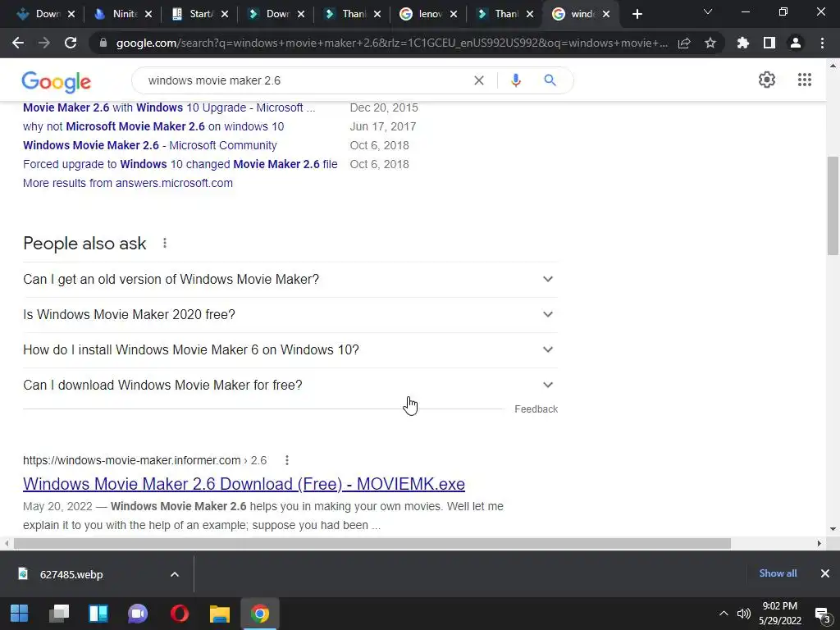
Task: Share this page via address bar icon
Action: [x=684, y=43]
